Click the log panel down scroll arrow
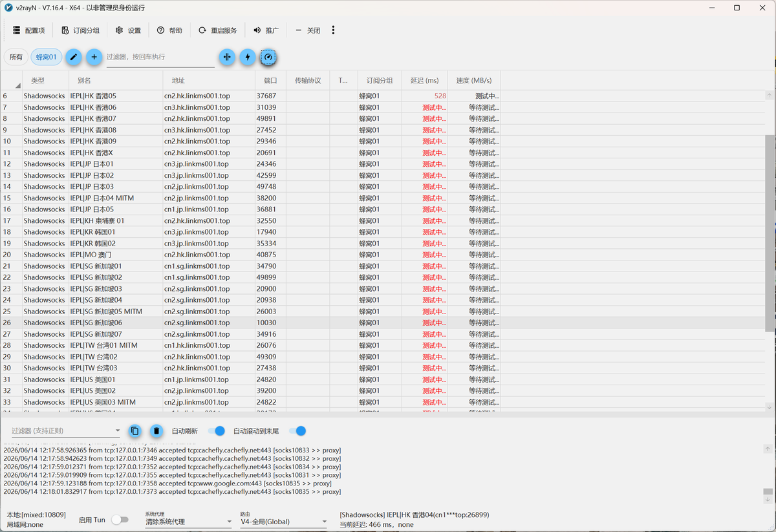Image resolution: width=776 pixels, height=532 pixels. coord(768,499)
